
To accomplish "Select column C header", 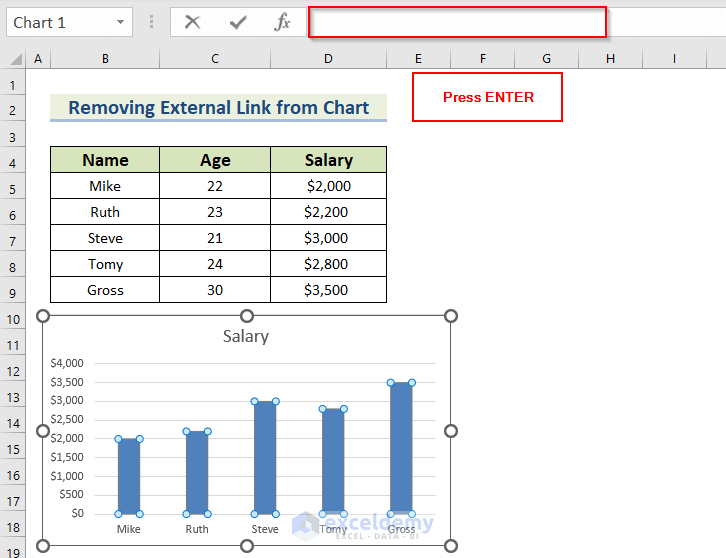I will [215, 59].
